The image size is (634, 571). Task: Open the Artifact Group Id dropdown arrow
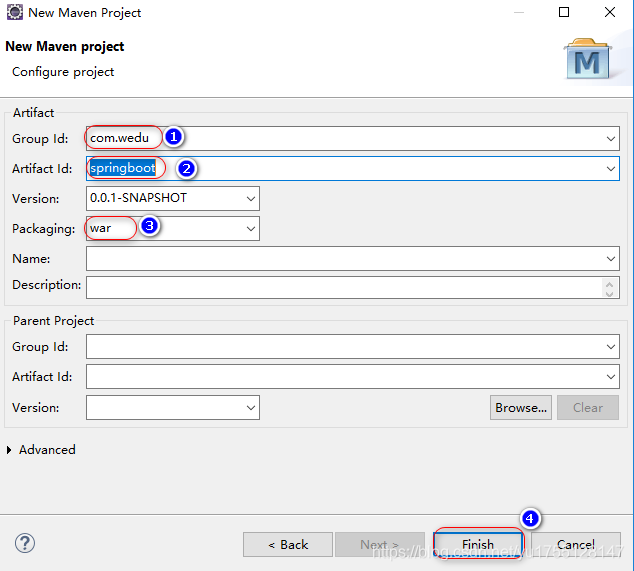[611, 139]
